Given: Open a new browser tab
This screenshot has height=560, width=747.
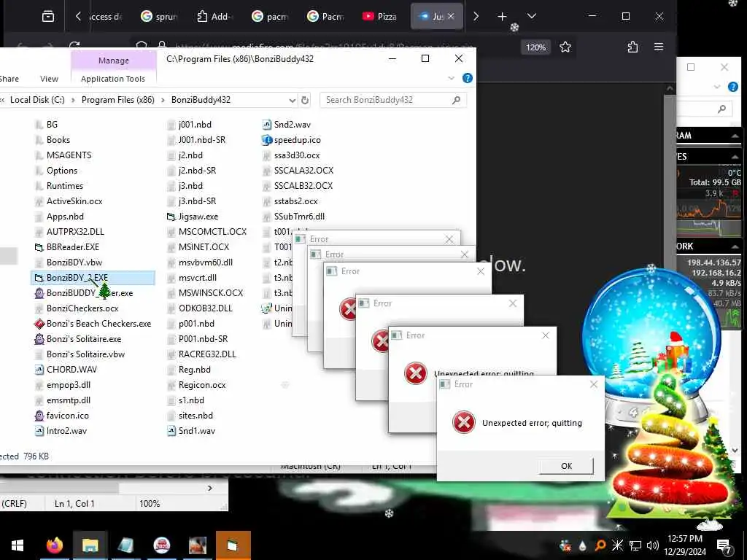Looking at the screenshot, I should (502, 17).
